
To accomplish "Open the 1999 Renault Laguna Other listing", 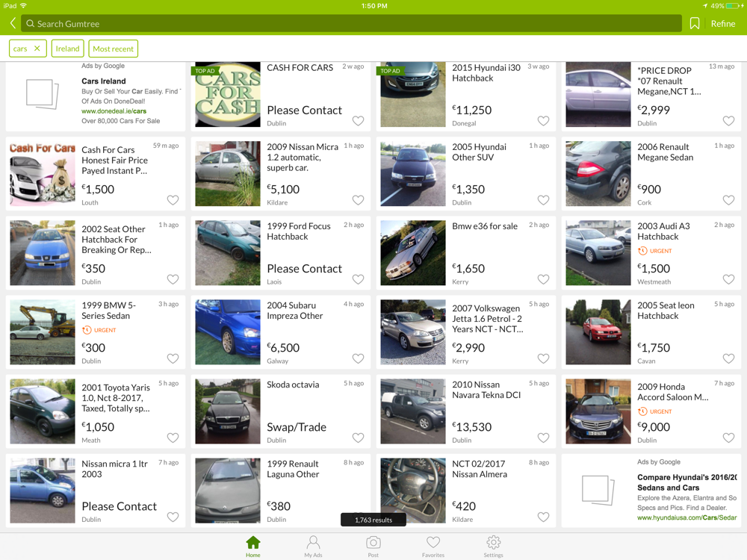I will (281, 491).
